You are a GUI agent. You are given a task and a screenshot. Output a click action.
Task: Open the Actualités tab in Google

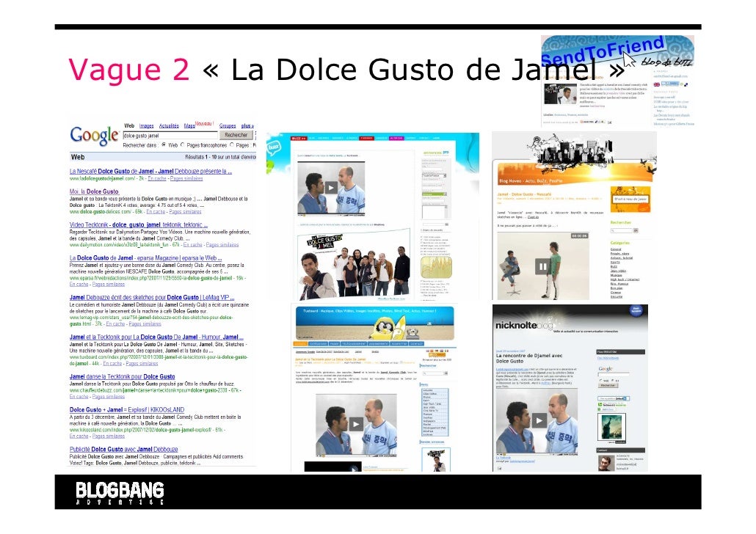169,125
